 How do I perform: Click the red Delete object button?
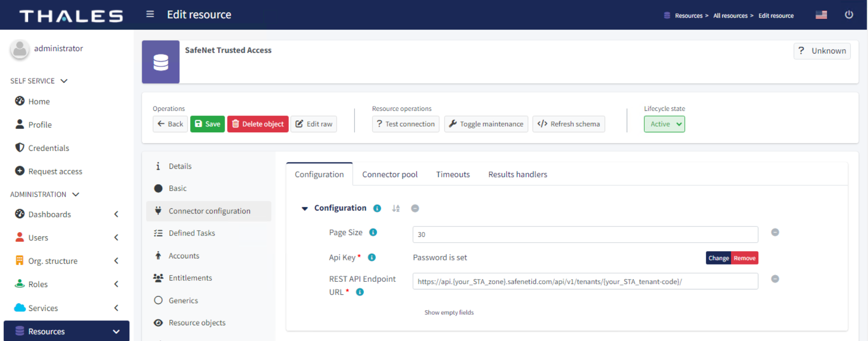point(258,124)
